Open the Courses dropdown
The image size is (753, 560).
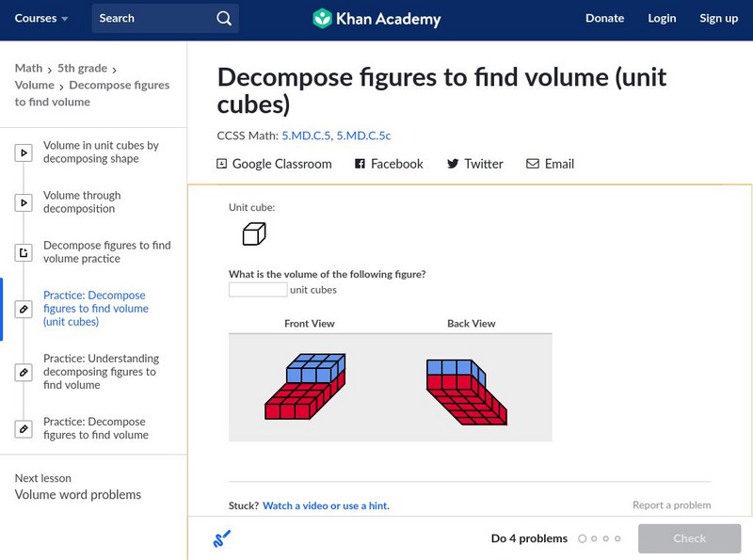pos(42,18)
